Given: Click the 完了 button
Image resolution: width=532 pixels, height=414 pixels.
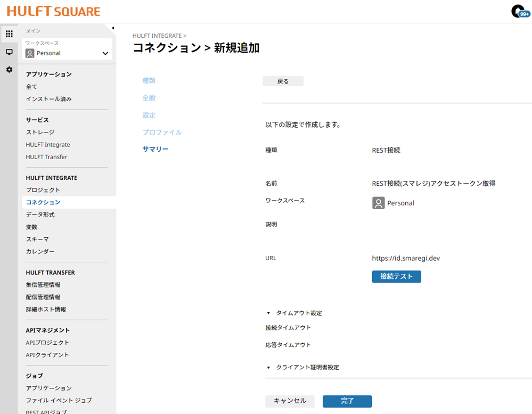Looking at the screenshot, I should [x=347, y=401].
